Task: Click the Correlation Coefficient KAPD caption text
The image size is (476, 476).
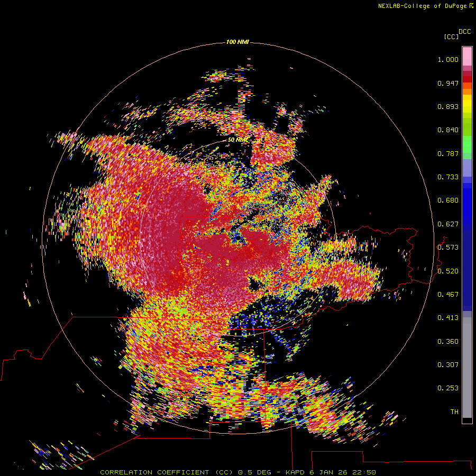Action: [238, 472]
